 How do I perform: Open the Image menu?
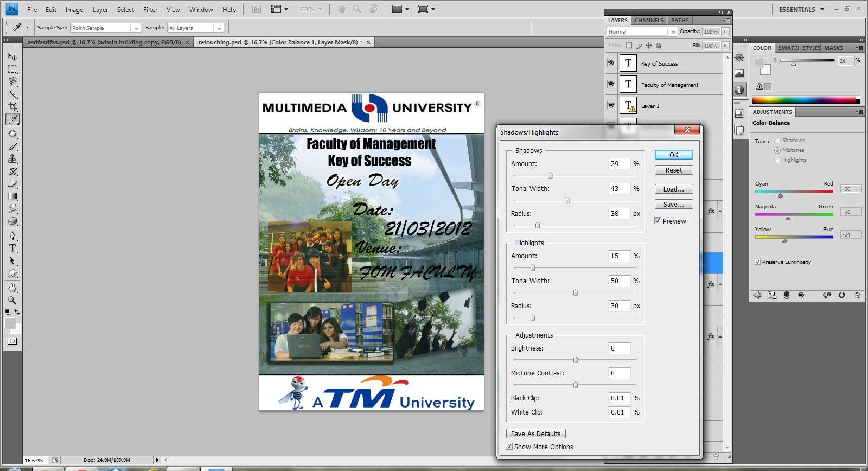[74, 9]
